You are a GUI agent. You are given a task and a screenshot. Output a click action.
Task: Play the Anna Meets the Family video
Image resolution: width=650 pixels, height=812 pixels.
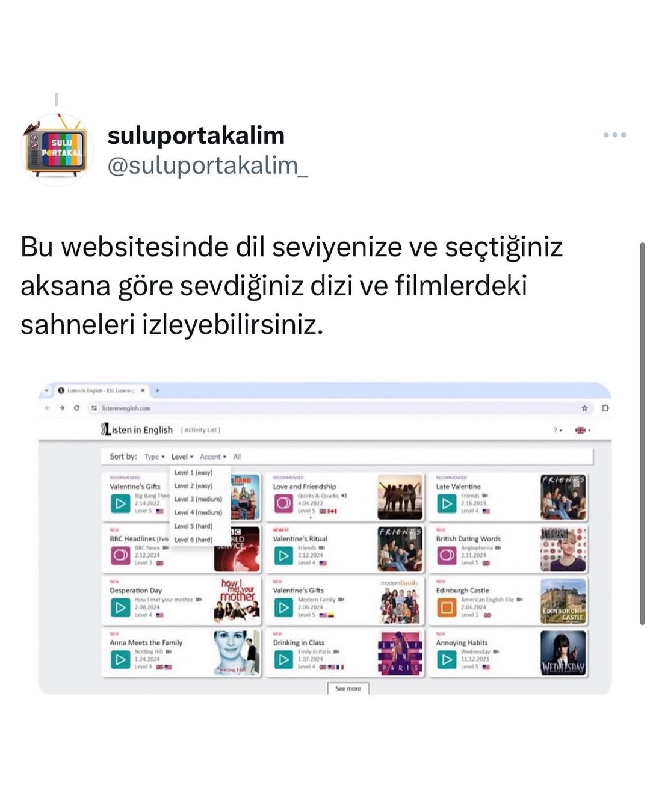click(x=120, y=659)
